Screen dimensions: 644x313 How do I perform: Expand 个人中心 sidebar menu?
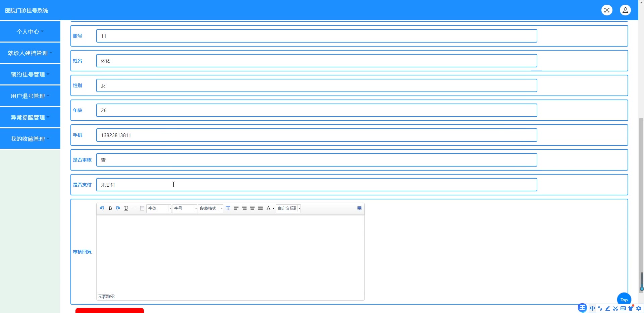pos(30,32)
